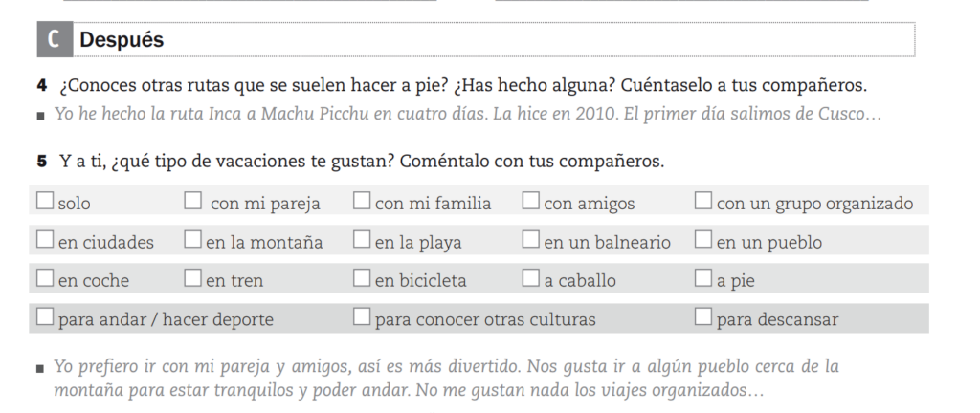980x413 pixels.
Task: Tick the 'en un pueblo' checkbox
Action: pyautogui.click(x=703, y=239)
